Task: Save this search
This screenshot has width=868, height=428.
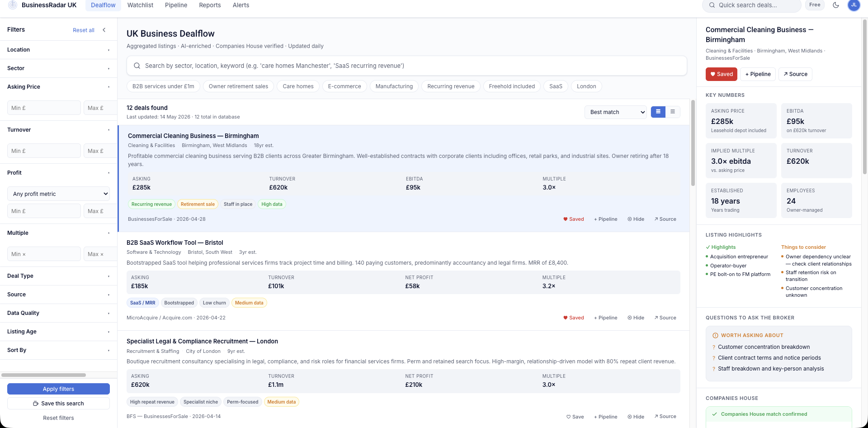Action: click(58, 404)
